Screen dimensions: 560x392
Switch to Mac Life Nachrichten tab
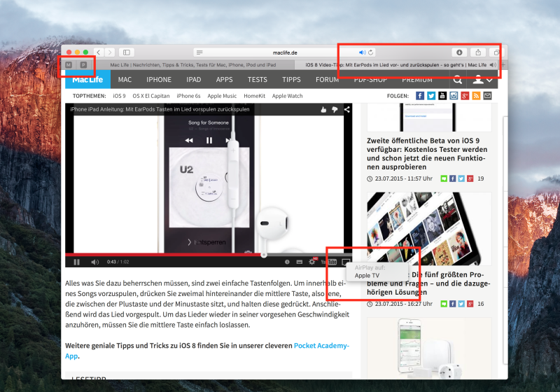193,64
